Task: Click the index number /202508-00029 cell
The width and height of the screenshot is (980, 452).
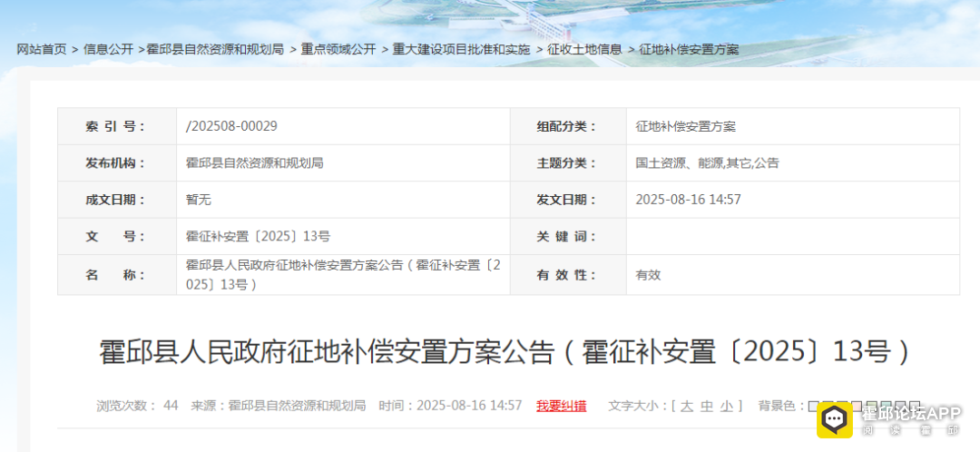Action: pos(231,126)
